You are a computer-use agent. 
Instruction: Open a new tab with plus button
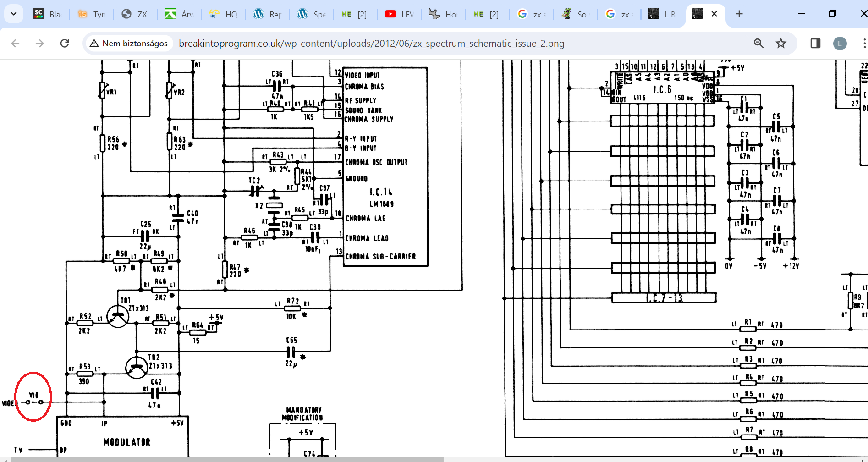coord(739,14)
